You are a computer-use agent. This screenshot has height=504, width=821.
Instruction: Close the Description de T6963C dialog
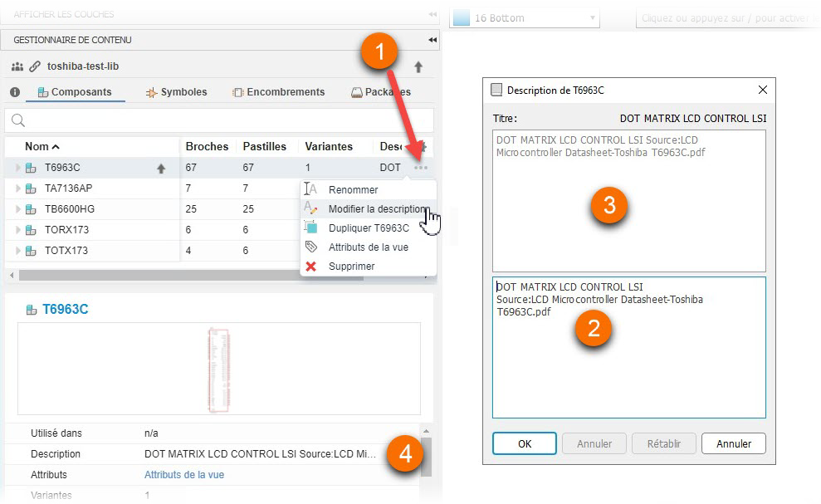(x=763, y=91)
